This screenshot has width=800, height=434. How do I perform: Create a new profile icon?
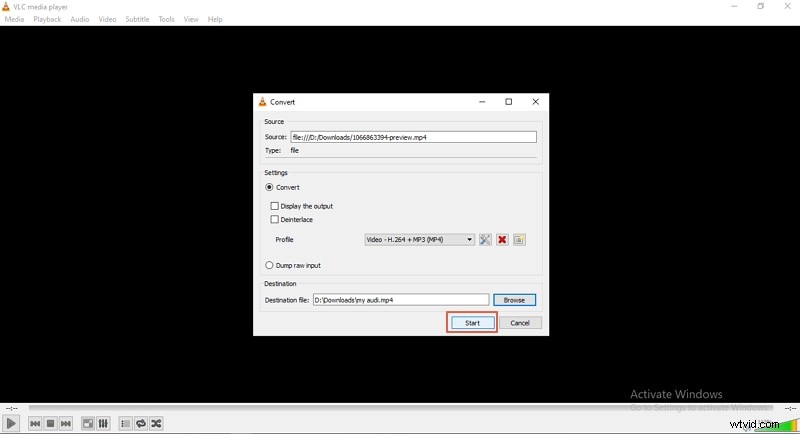pyautogui.click(x=519, y=239)
